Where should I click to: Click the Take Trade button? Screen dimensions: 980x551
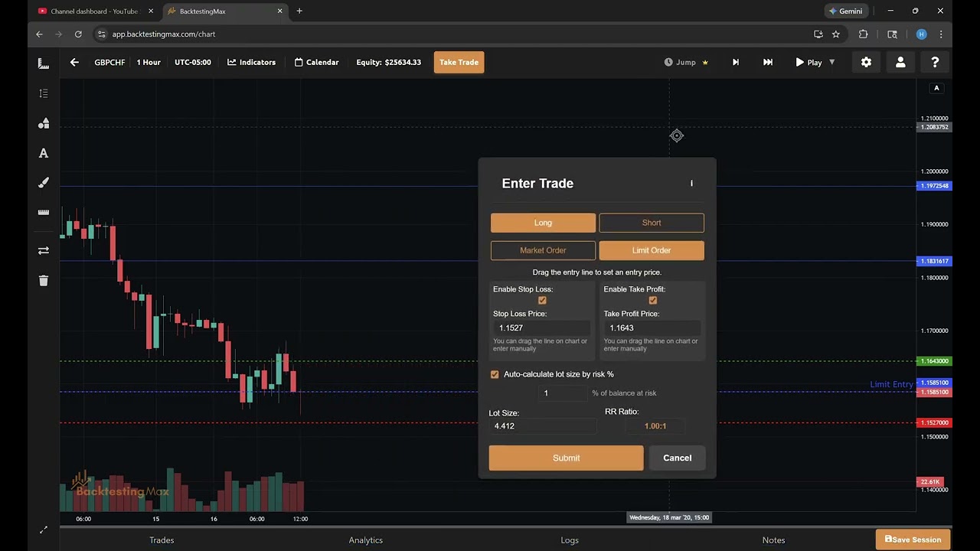pos(459,62)
